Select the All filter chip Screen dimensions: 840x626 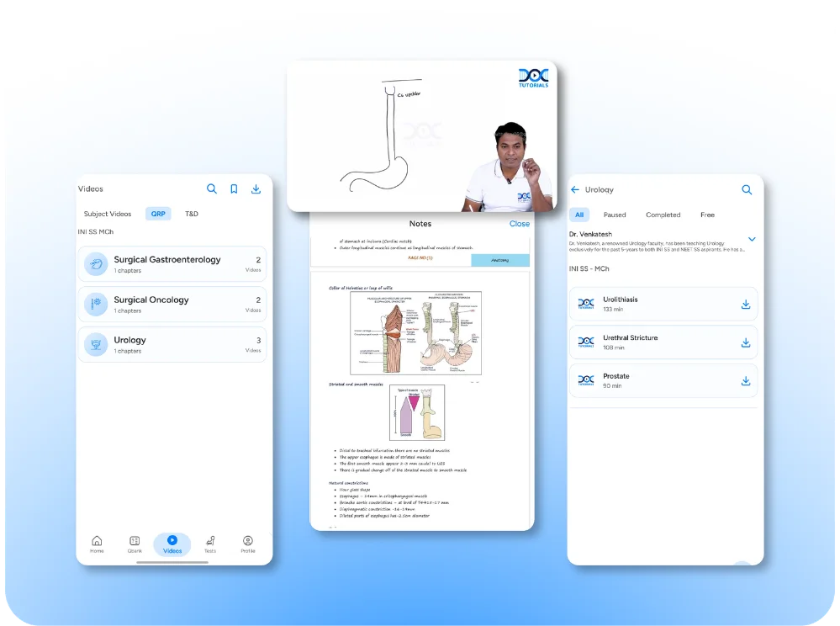579,215
